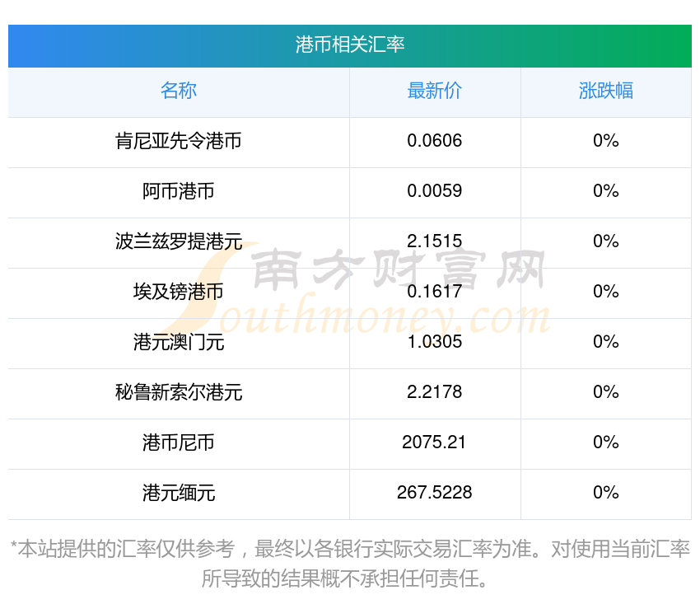Open the 港元缅元 rate row
This screenshot has height=604, width=700.
349,493
